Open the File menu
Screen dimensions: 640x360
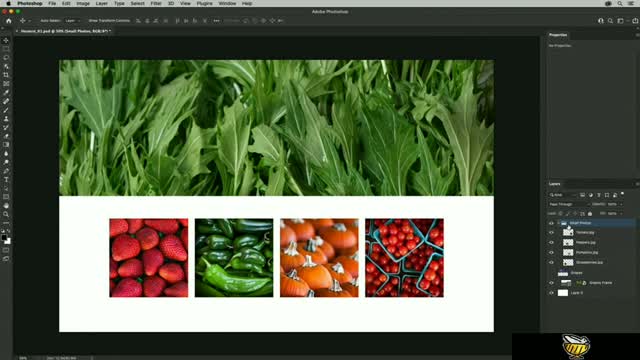(52, 3)
